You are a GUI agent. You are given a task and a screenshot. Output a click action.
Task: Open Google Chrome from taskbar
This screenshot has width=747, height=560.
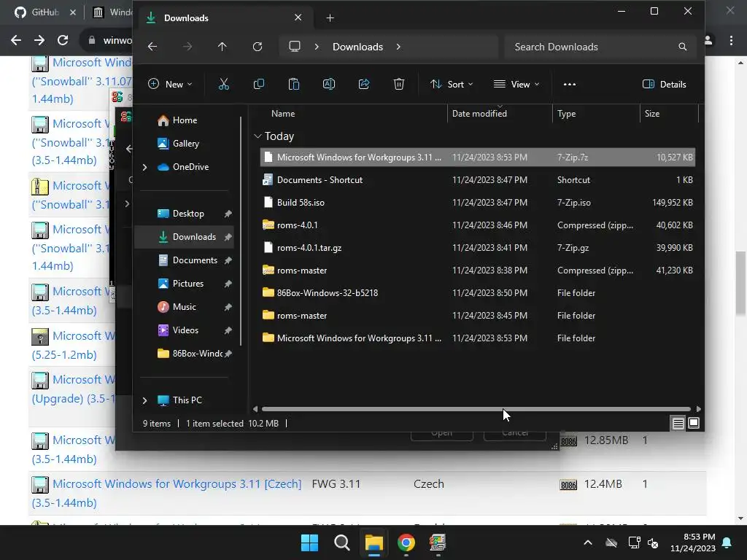406,542
